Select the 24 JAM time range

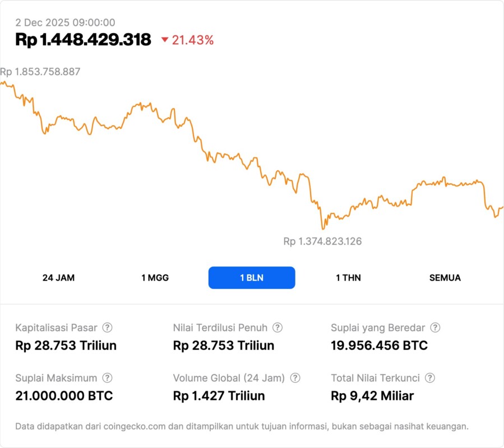click(58, 278)
